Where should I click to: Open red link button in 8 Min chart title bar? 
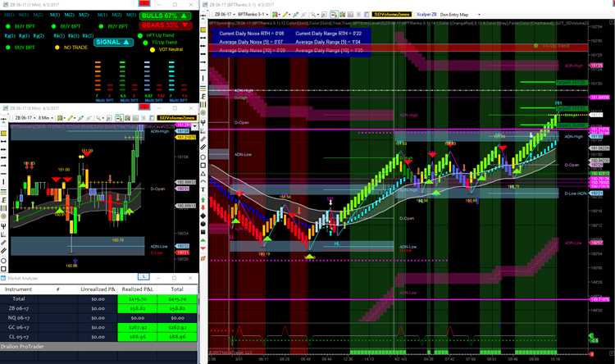144,107
